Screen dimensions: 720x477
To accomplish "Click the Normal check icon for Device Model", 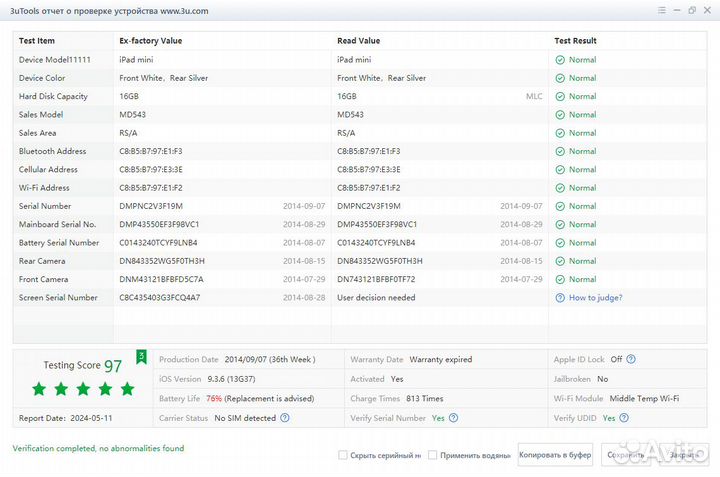I will coord(560,60).
